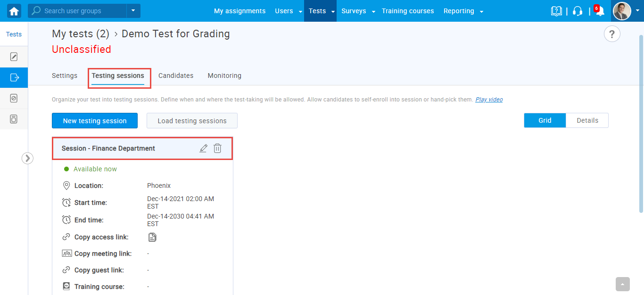Click the Play video link
This screenshot has height=295, width=644.
click(489, 100)
